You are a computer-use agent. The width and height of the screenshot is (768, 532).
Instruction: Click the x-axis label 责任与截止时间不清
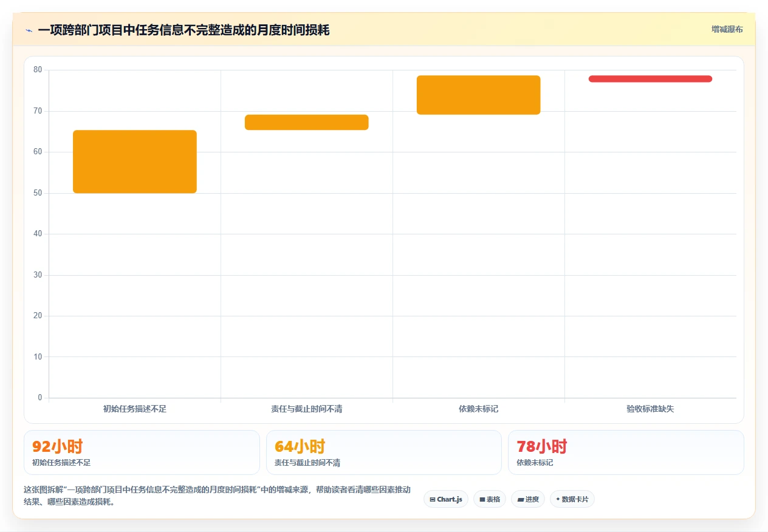pos(307,409)
